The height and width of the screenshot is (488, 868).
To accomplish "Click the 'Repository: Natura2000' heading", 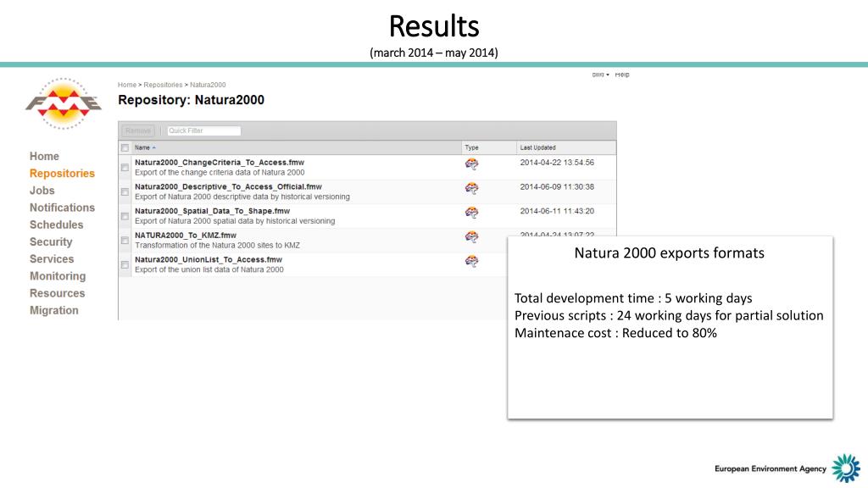I will coord(191,100).
